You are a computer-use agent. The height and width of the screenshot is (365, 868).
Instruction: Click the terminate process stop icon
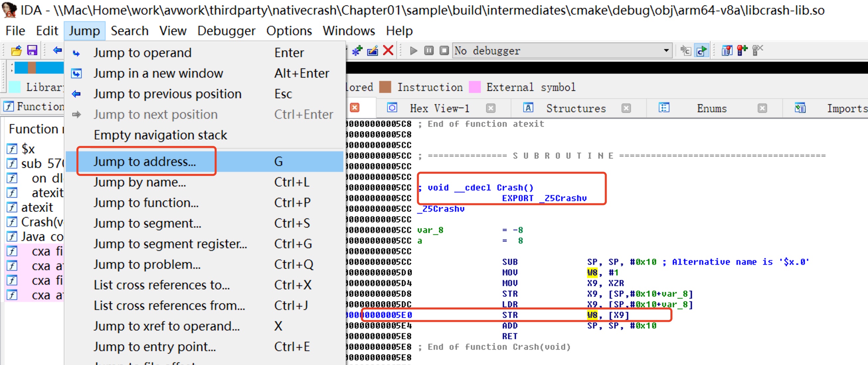(444, 51)
